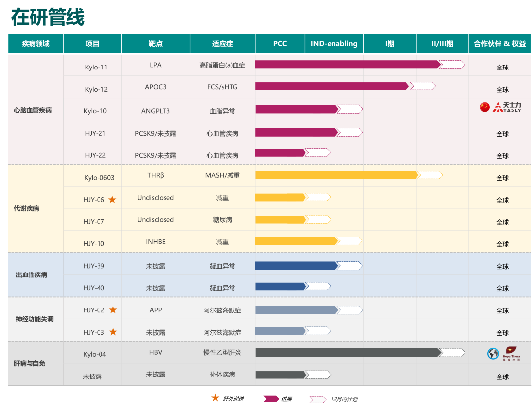Image resolution: width=532 pixels, height=410 pixels.
Task: Click the orange star beside HJY-02
Action: pyautogui.click(x=113, y=310)
